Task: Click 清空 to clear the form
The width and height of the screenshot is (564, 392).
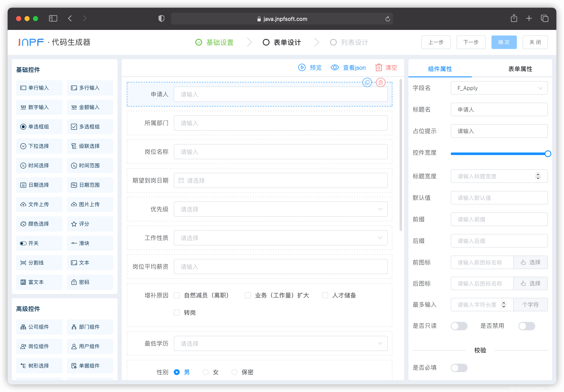Action: click(x=386, y=68)
